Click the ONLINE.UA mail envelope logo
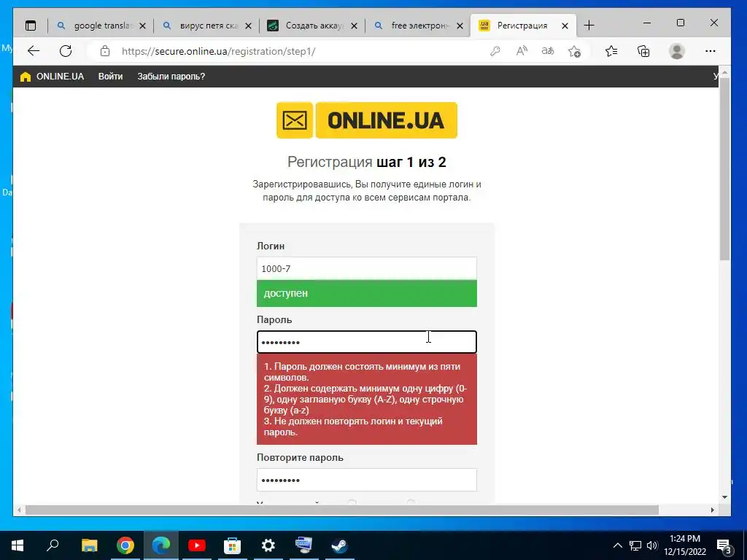The width and height of the screenshot is (747, 560). (x=295, y=120)
